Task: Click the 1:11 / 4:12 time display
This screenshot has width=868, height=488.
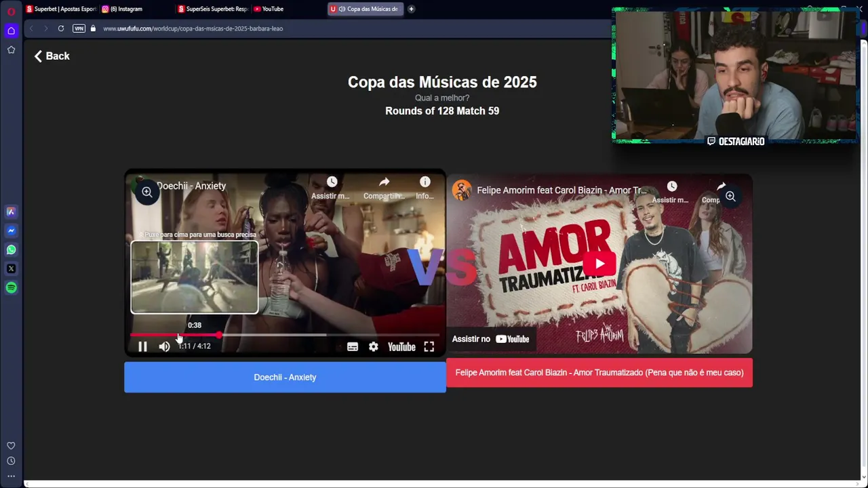Action: coord(195,346)
